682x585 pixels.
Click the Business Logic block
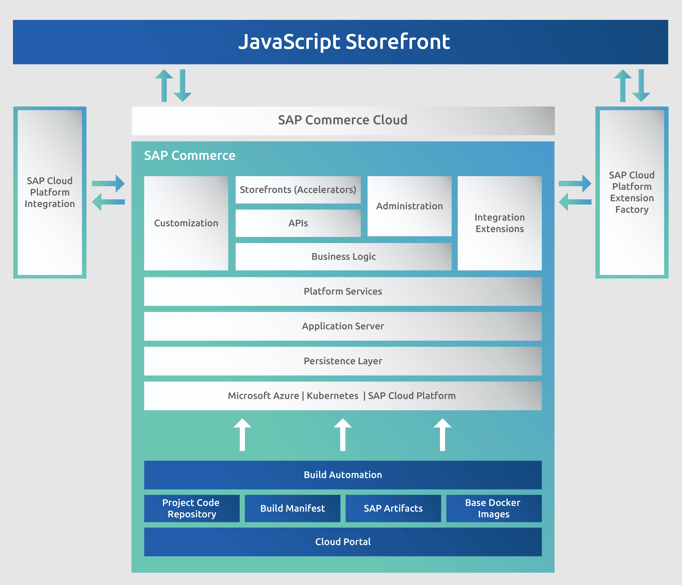pyautogui.click(x=343, y=257)
